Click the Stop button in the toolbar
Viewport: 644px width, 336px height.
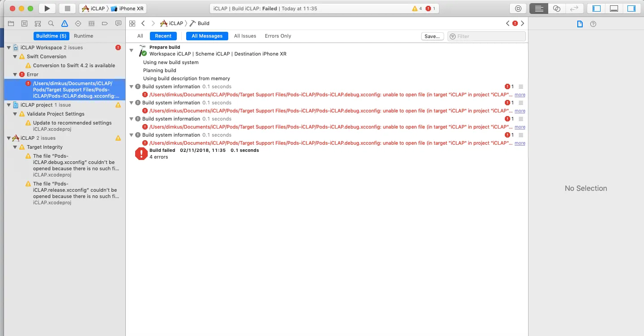tap(68, 9)
